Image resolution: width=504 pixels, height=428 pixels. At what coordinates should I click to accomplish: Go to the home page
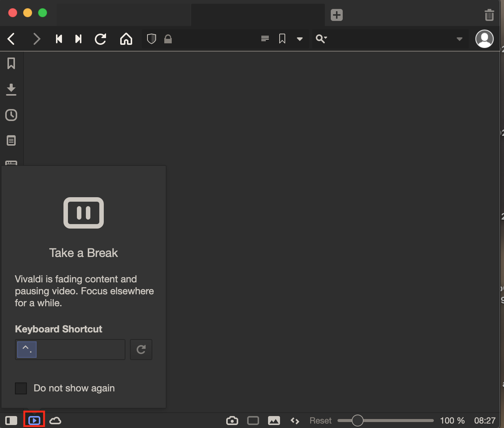[126, 39]
